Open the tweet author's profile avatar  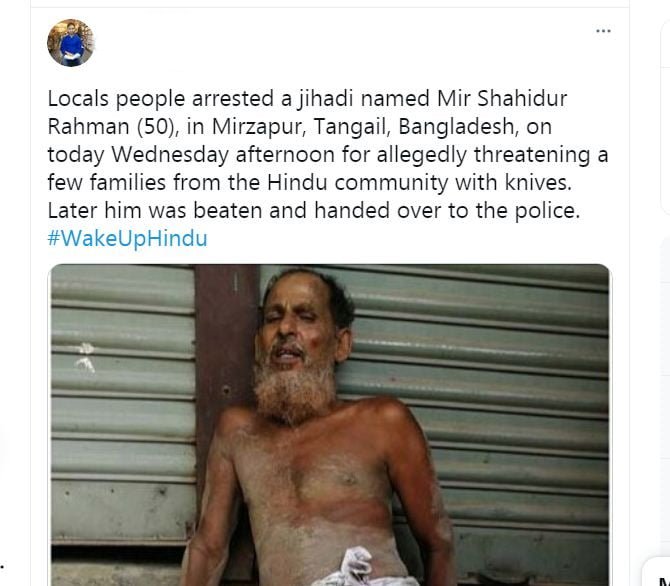point(71,43)
